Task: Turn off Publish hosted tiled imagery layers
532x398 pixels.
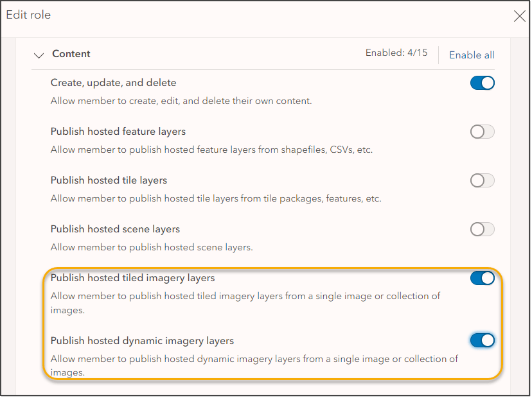Action: click(483, 278)
